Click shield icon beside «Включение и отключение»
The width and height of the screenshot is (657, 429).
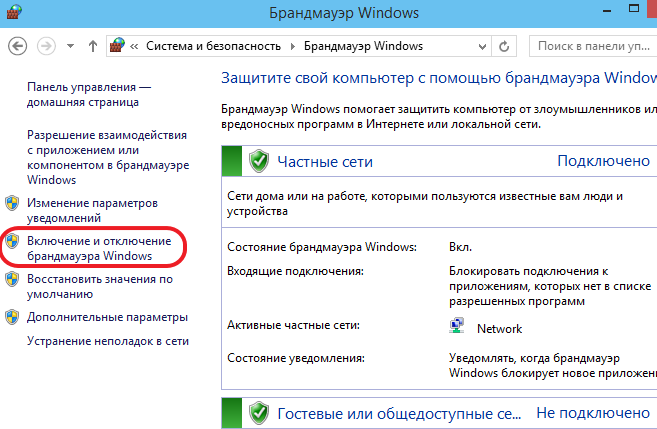[x=12, y=241]
